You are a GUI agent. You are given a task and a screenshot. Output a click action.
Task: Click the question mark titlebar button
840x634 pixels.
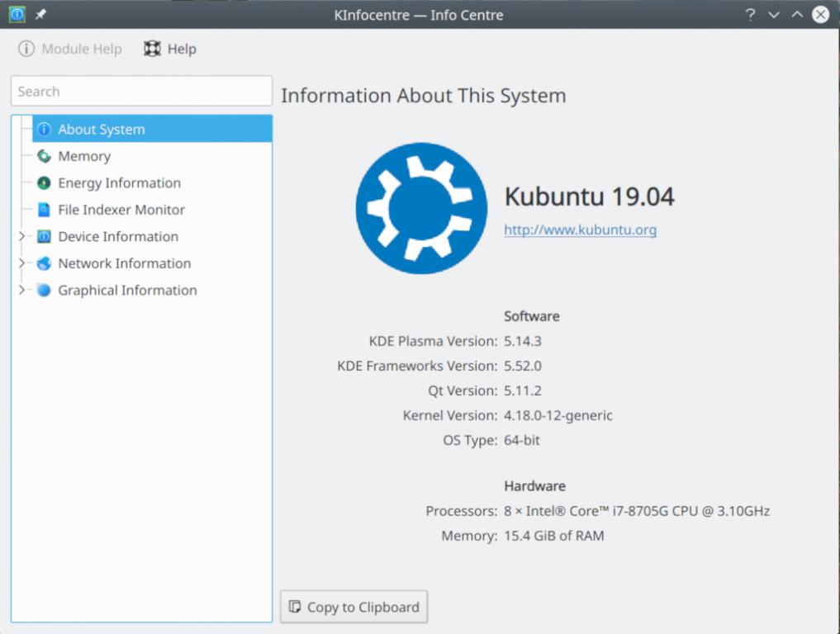click(x=750, y=15)
